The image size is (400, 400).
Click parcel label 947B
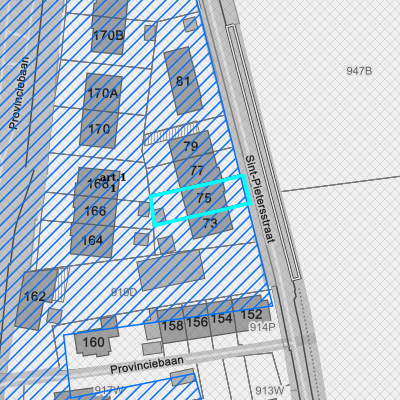pyautogui.click(x=359, y=71)
